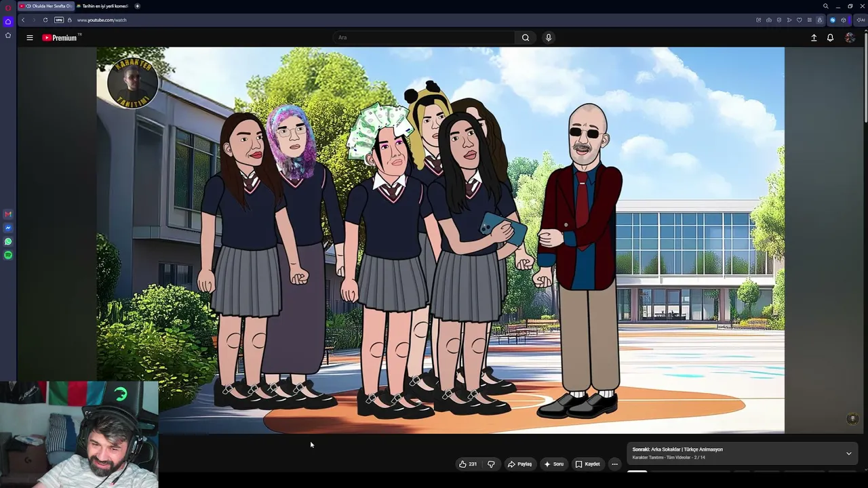Viewport: 868px width, 488px height.
Task: Open the Opera AI button
Action: pyautogui.click(x=861, y=20)
